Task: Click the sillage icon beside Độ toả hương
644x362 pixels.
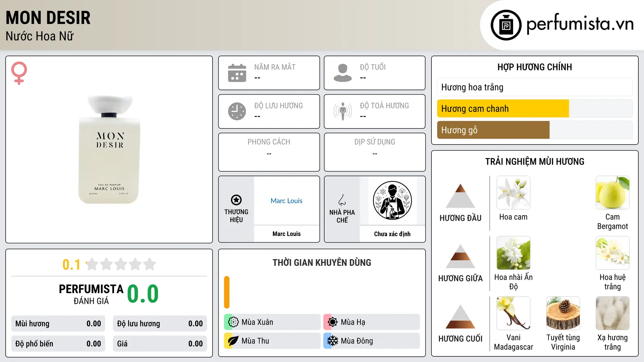Action: coord(343,111)
